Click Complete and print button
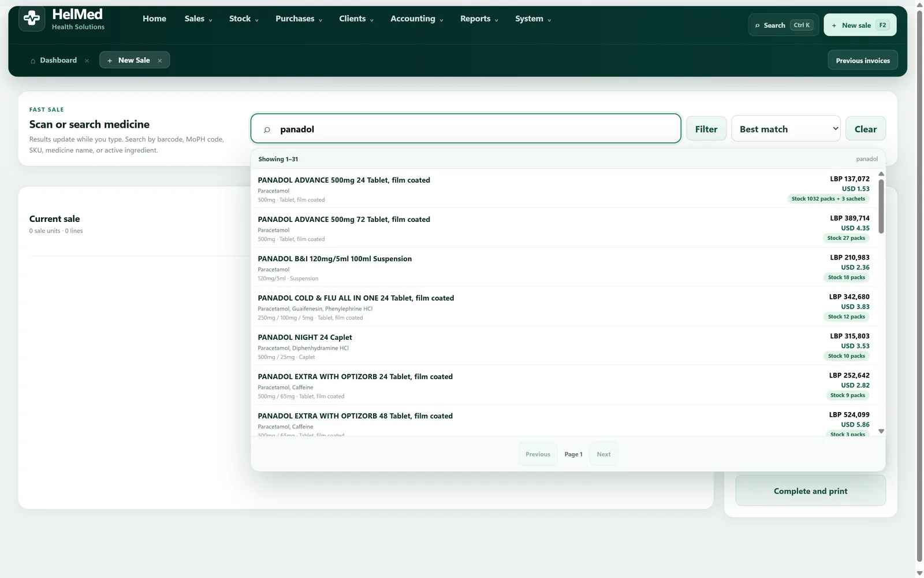Screen dimensions: 924x578 point(810,491)
